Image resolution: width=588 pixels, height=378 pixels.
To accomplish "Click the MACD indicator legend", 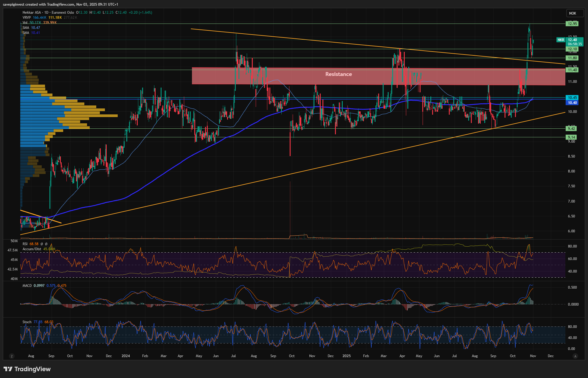I will click(27, 286).
